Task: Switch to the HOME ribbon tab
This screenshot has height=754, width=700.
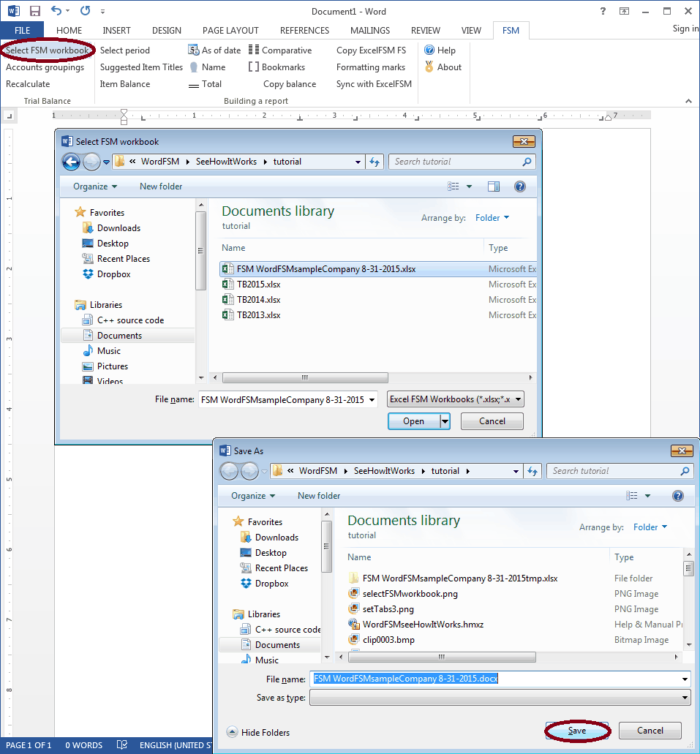Action: [69, 30]
